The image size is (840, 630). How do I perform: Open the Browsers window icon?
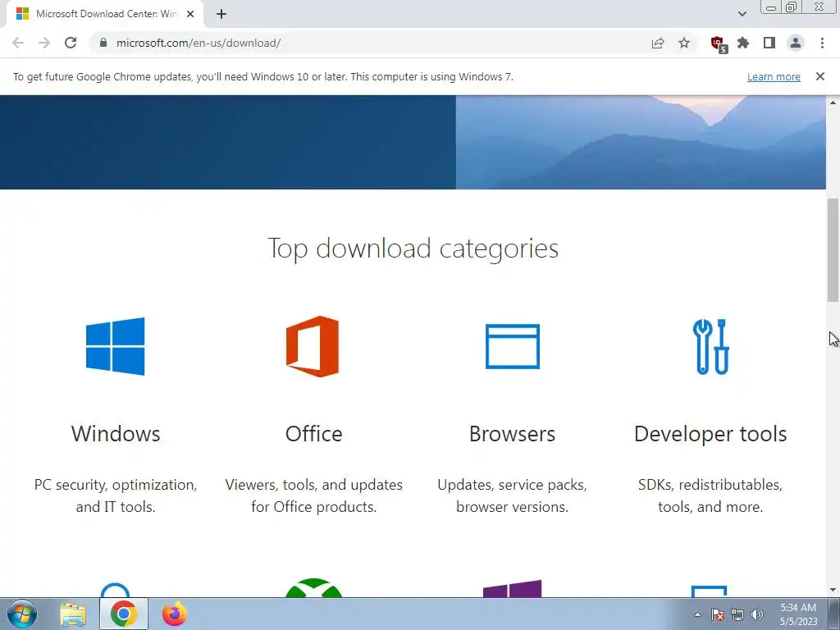512,346
